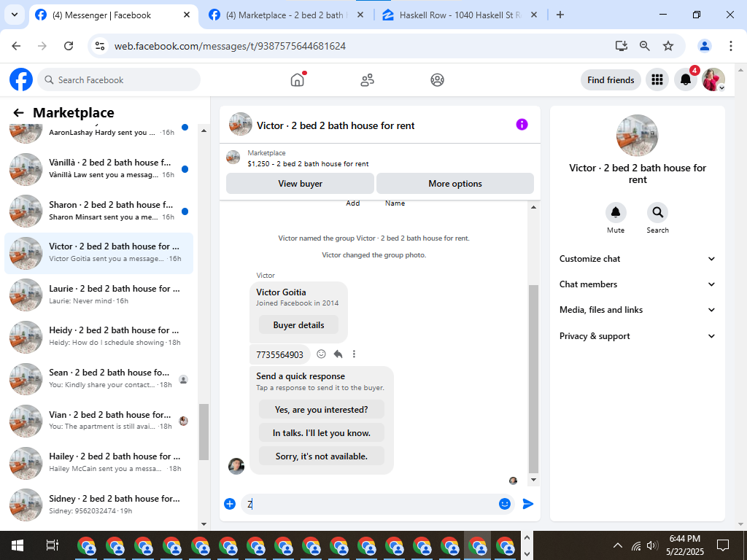Click the chat messages scrollbar thumb
Viewport: 747px width, 560px height.
(x=533, y=379)
